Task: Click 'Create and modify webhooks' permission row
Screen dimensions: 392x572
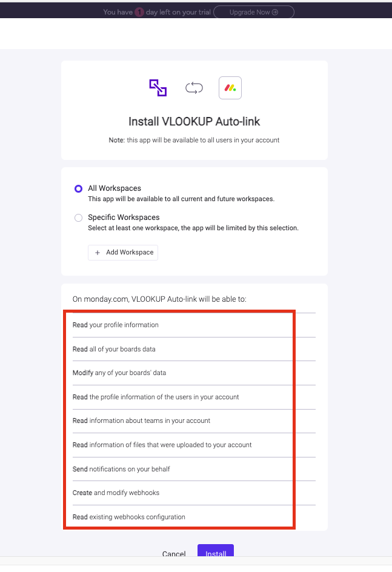Action: pos(194,493)
